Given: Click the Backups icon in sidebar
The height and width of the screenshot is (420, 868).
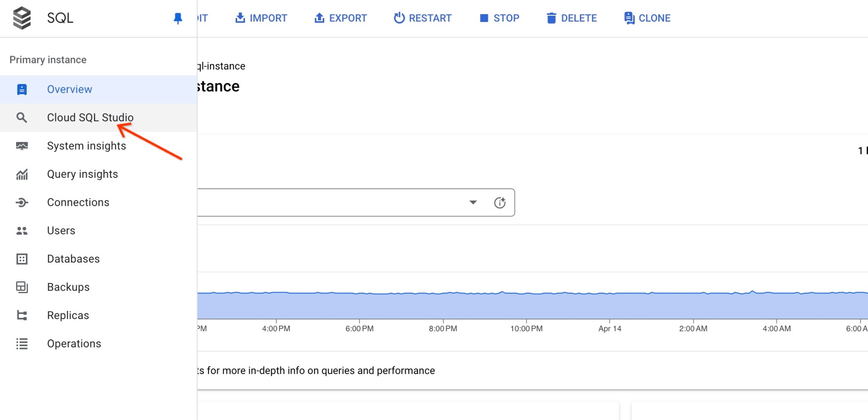Looking at the screenshot, I should click(x=22, y=287).
